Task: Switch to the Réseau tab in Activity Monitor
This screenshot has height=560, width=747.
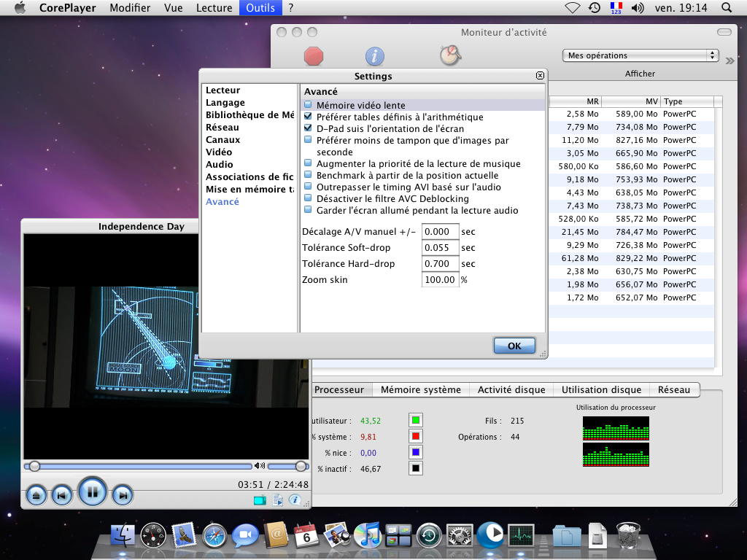Action: click(x=674, y=389)
